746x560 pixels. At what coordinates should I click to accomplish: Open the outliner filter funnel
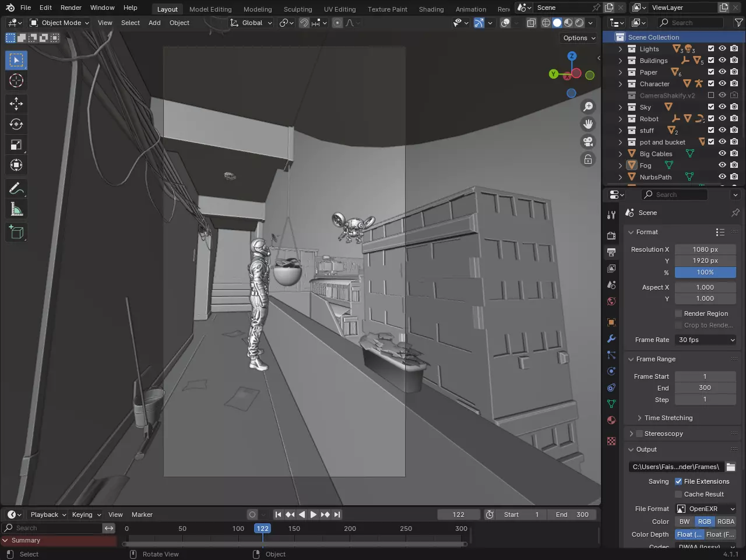(738, 23)
